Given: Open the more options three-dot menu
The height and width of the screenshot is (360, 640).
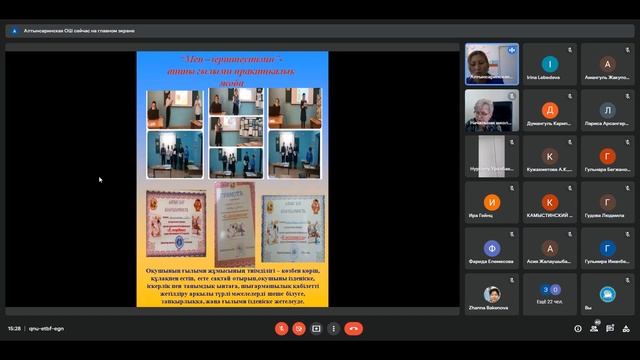Looking at the screenshot, I should [x=333, y=329].
